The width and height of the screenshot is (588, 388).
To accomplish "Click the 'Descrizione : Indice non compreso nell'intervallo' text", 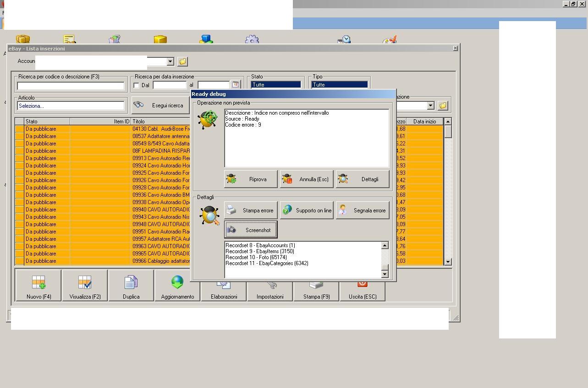I will click(277, 113).
